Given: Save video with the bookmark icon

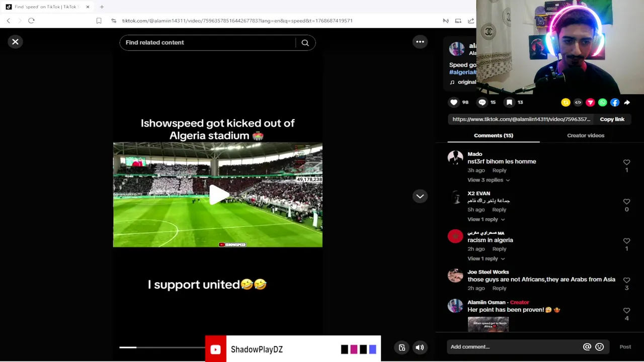Looking at the screenshot, I should [509, 102].
